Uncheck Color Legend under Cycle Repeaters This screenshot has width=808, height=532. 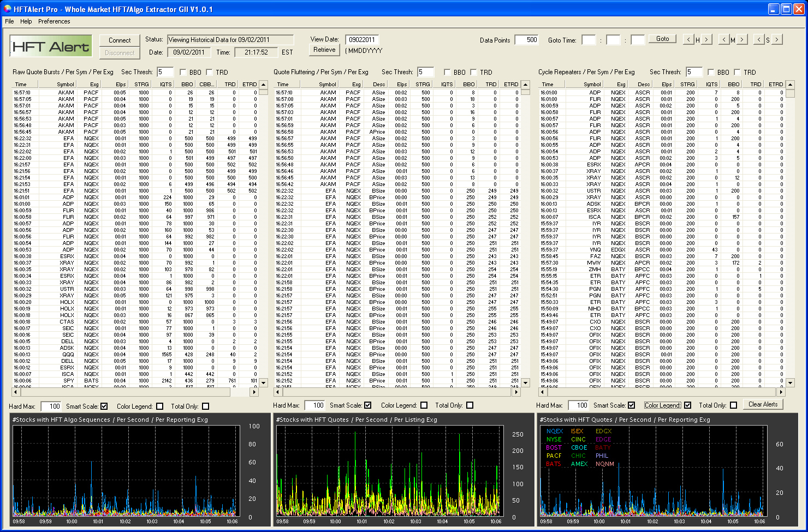tap(687, 405)
